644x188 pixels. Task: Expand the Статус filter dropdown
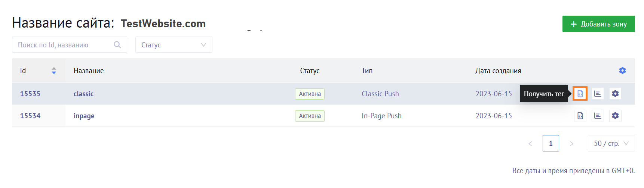(x=174, y=45)
